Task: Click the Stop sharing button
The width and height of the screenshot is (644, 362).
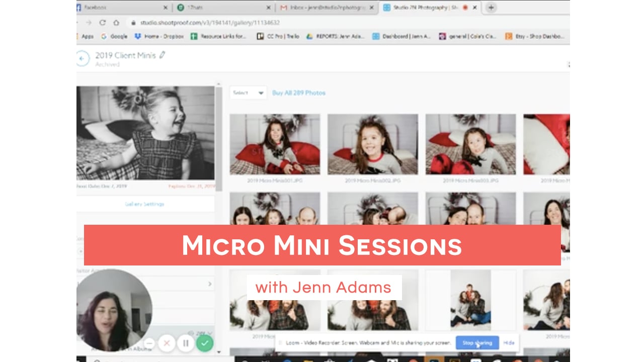Action: (477, 343)
